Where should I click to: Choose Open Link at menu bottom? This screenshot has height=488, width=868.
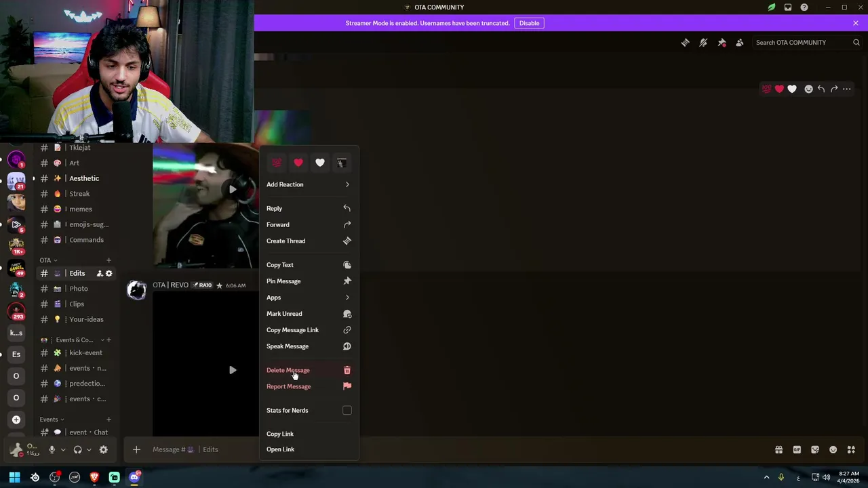[x=309, y=449]
